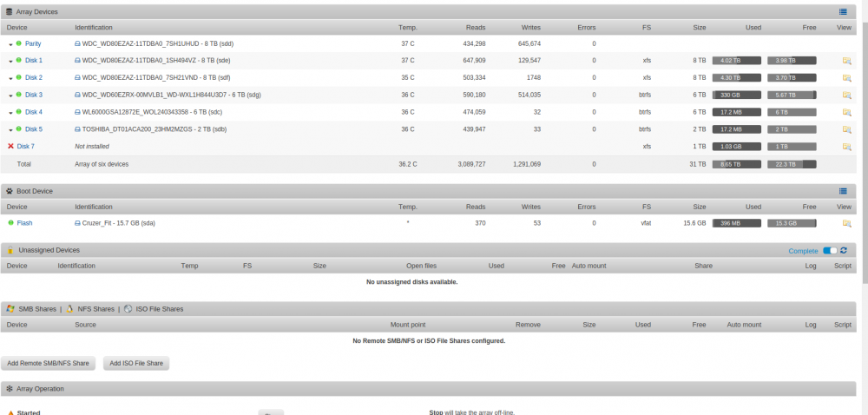Browse Disk 4 contents via View icon
This screenshot has height=415, width=868.
[846, 112]
